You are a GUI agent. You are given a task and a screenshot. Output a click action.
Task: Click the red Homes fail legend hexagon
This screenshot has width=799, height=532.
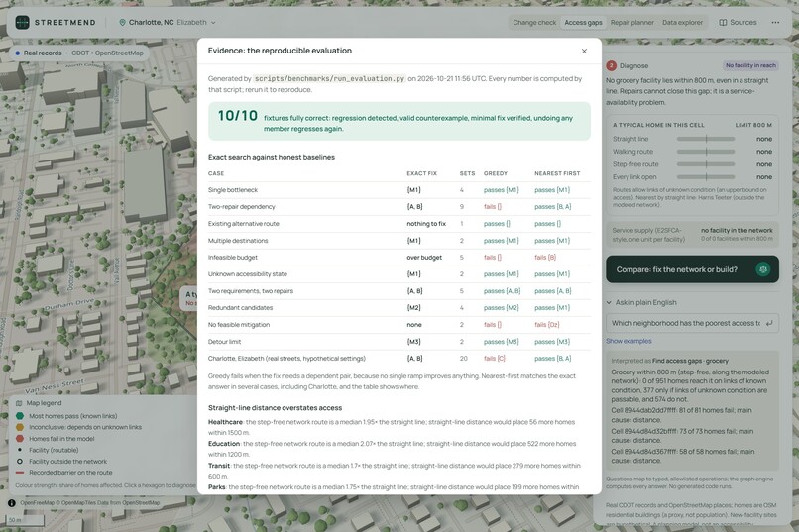[x=20, y=438]
